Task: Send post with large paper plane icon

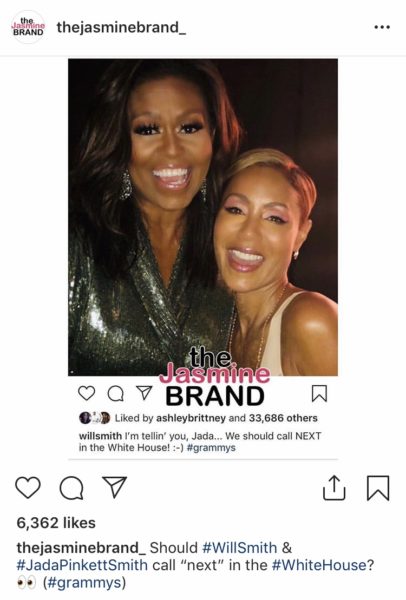Action: point(114,487)
